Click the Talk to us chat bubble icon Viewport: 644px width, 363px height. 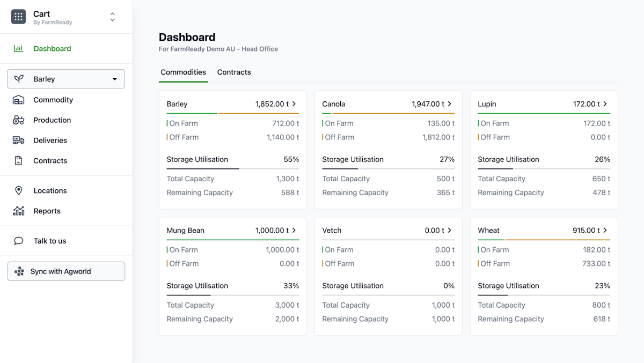[18, 241]
